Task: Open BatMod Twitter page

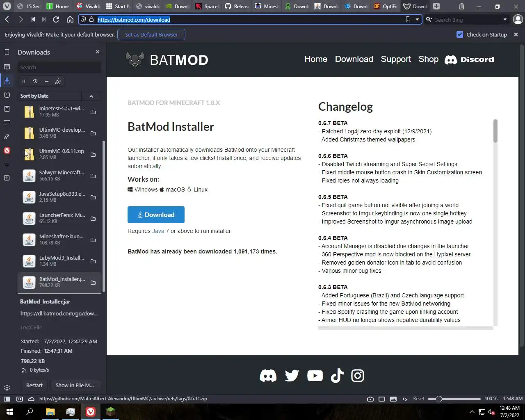Action: [292, 376]
